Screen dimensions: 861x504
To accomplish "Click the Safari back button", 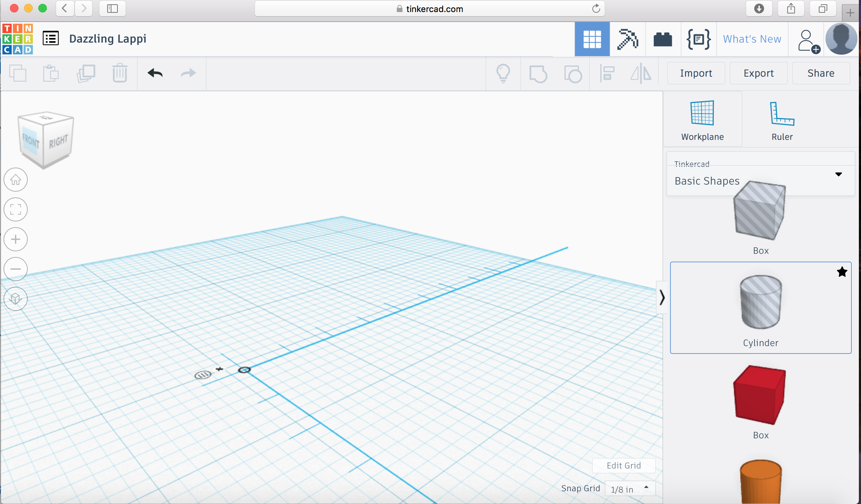I will click(x=65, y=9).
